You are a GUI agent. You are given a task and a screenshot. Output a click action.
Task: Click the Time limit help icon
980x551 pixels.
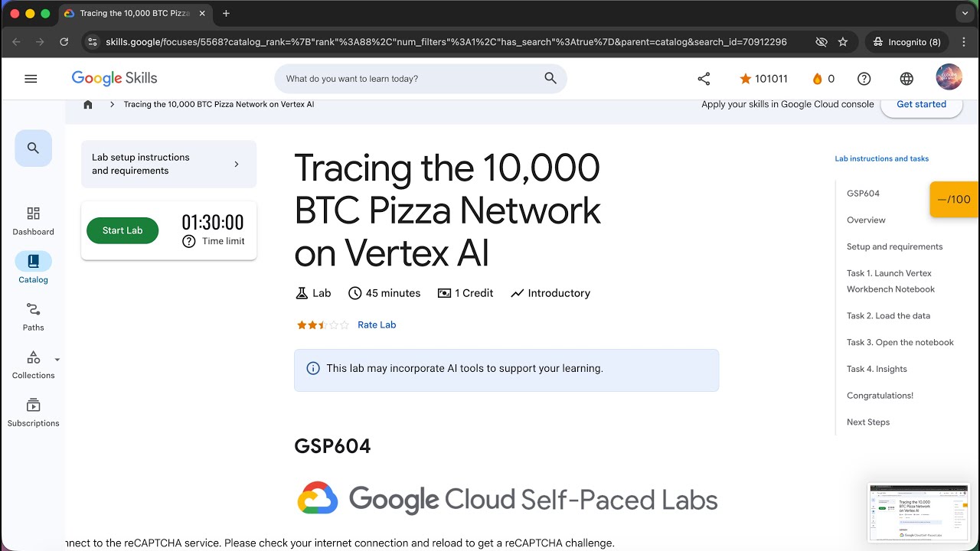tap(189, 241)
